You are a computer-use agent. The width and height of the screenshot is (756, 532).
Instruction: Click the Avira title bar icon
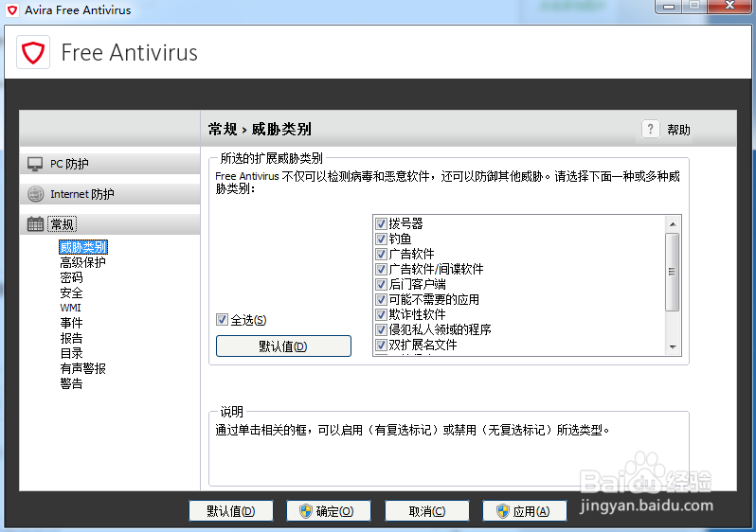click(x=12, y=10)
